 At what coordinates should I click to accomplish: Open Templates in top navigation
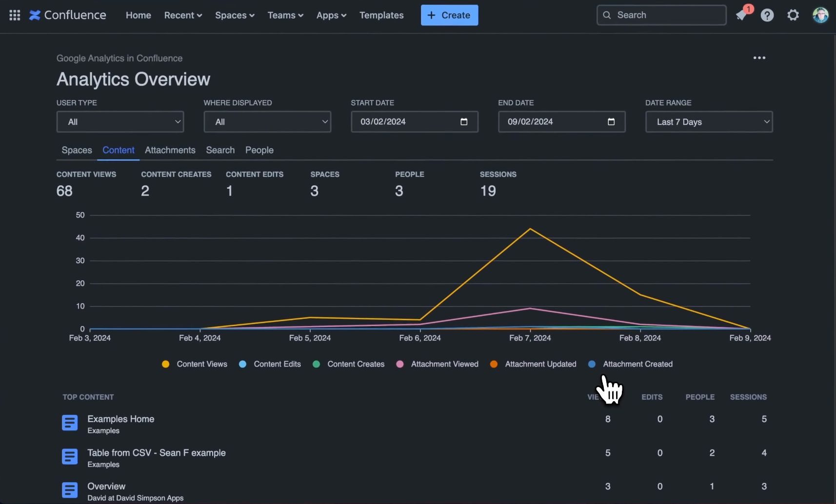pos(381,15)
